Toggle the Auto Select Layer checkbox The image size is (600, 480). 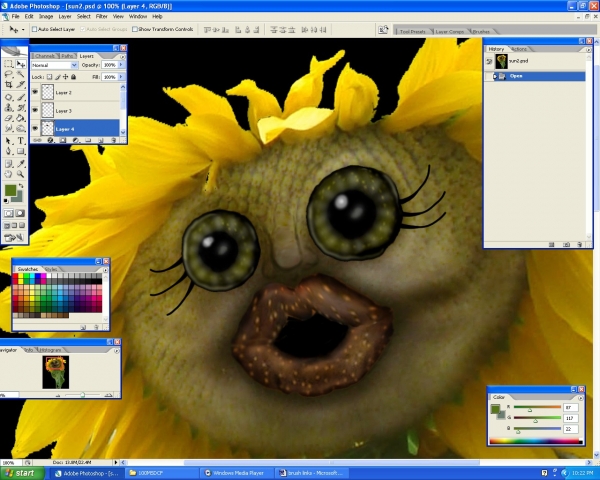[x=34, y=29]
